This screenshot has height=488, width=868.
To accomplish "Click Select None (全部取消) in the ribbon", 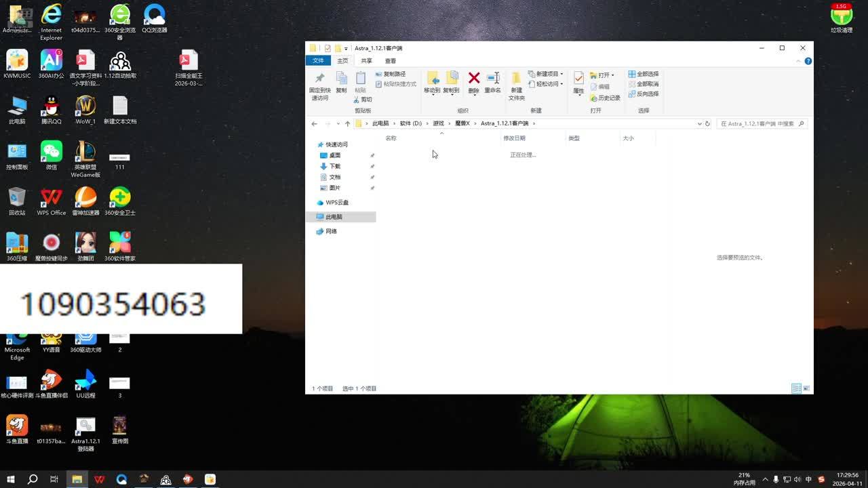I will tap(643, 84).
